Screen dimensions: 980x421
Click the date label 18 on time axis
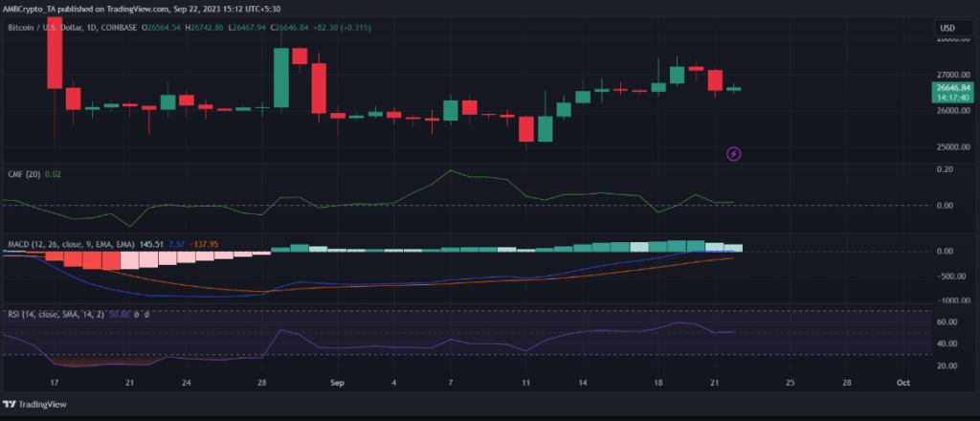tap(658, 381)
